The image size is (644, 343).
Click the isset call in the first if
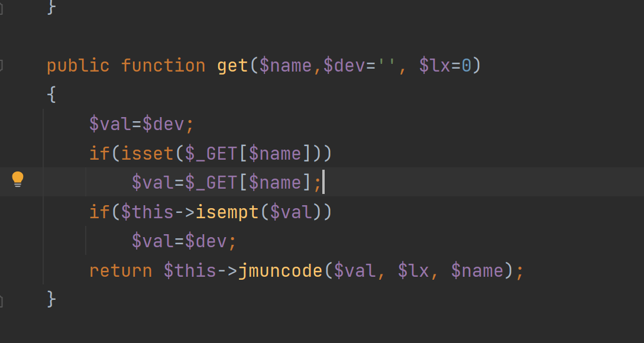[147, 154]
